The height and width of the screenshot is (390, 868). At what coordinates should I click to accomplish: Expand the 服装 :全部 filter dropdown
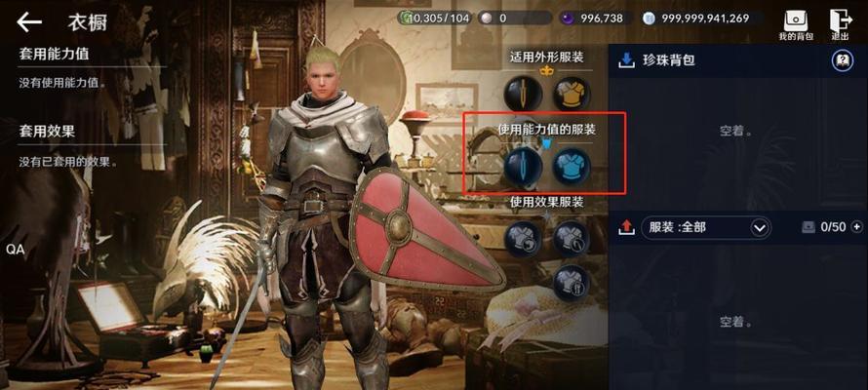(x=706, y=227)
